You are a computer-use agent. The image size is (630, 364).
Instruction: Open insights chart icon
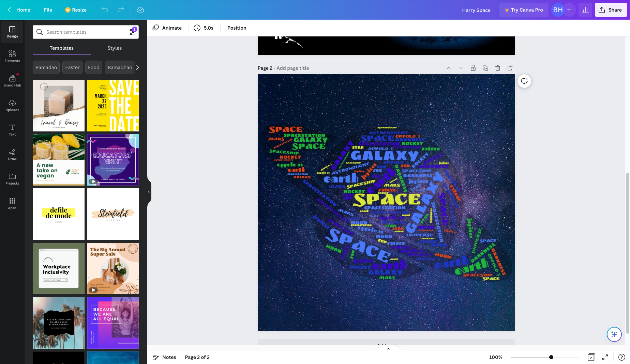click(585, 10)
